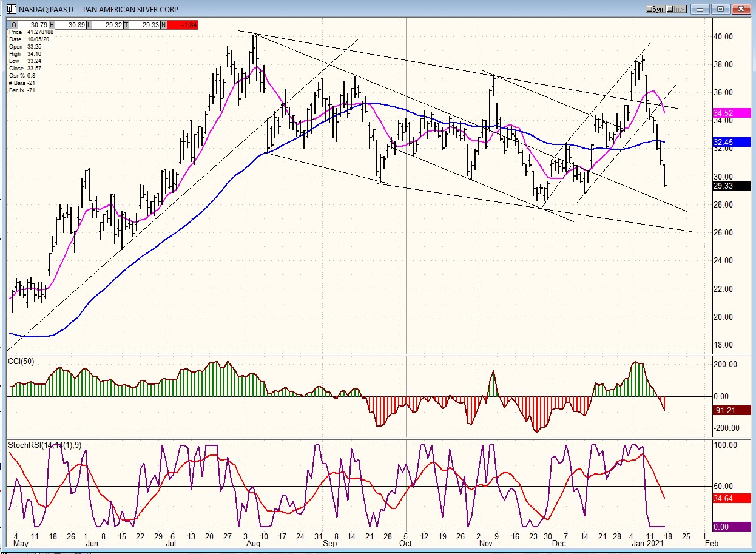The width and height of the screenshot is (756, 554).
Task: Click the CCI value label -91.21
Action: (731, 410)
